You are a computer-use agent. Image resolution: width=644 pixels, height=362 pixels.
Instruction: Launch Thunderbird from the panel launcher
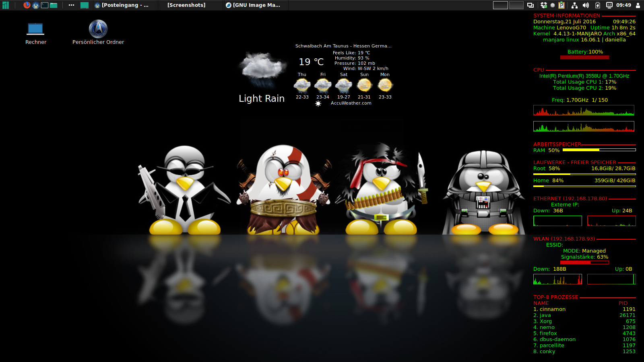[x=36, y=5]
